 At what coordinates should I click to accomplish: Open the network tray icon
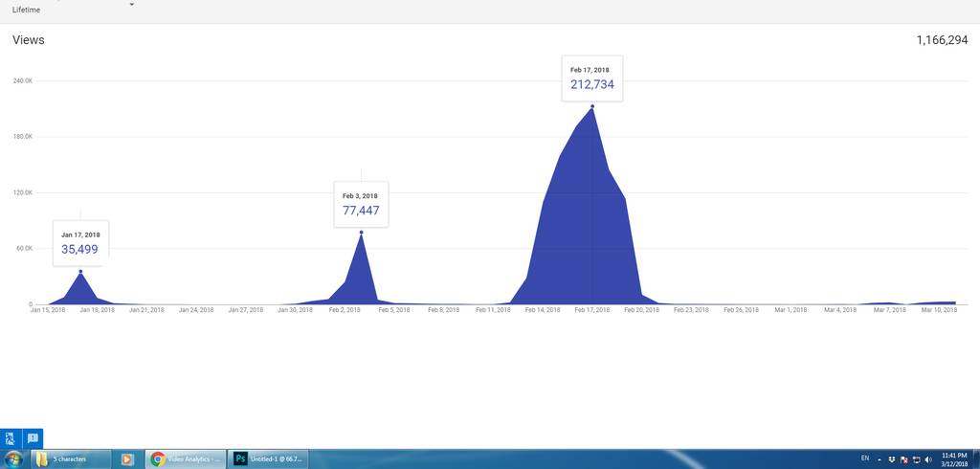[x=916, y=459]
